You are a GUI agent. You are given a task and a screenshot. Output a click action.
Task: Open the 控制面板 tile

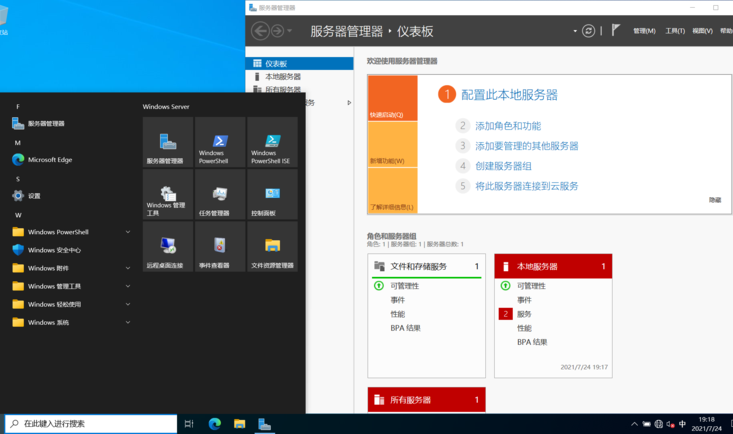[x=272, y=194]
